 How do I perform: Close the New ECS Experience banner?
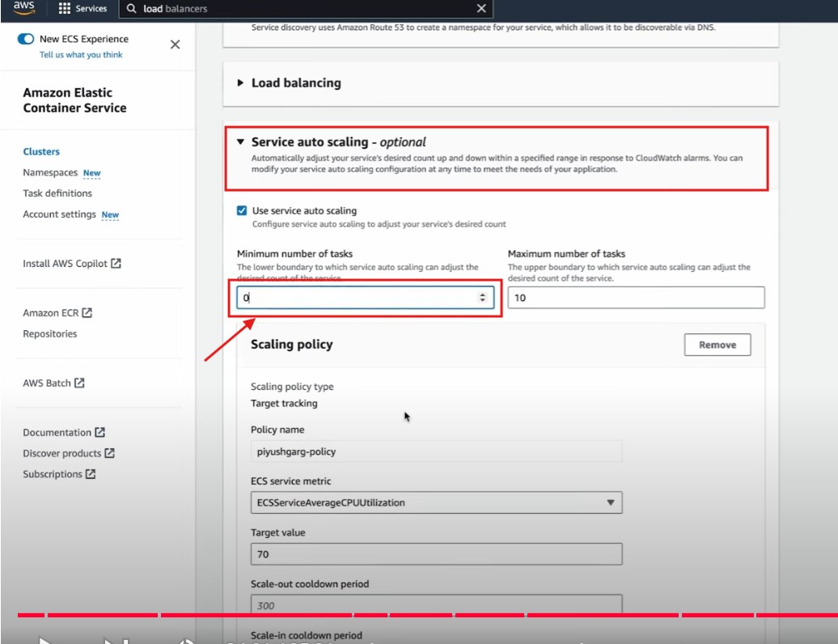point(175,44)
